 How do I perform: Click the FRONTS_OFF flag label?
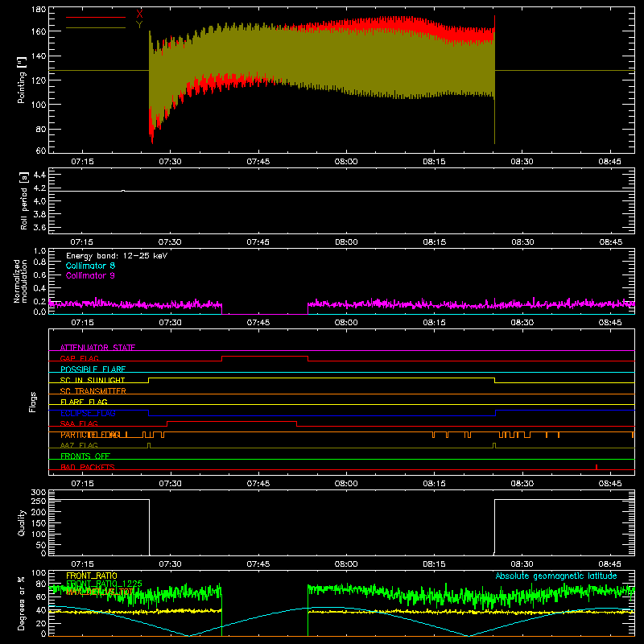coord(85,456)
